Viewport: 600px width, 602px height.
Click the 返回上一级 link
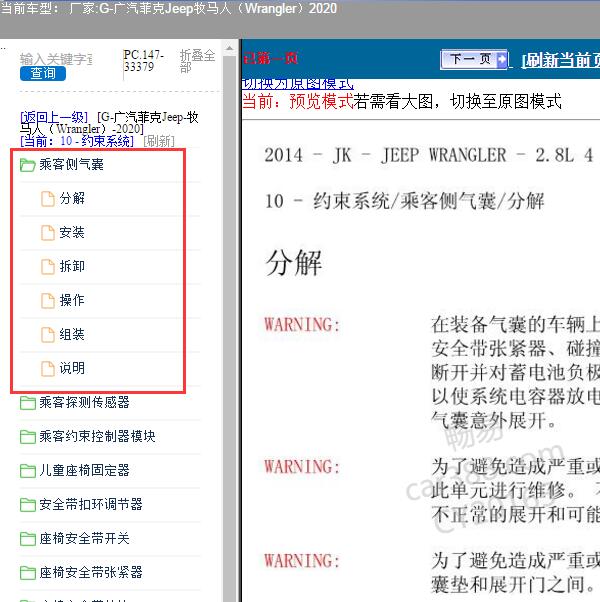click(54, 117)
